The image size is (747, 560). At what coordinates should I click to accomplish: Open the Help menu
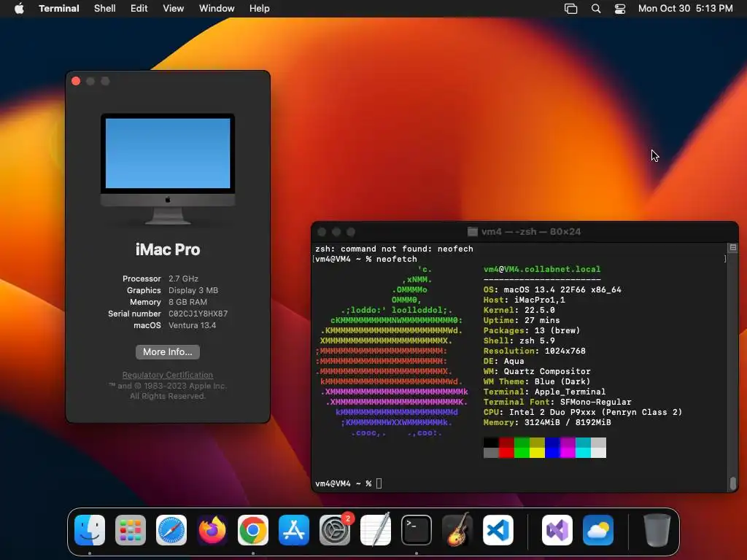point(260,9)
